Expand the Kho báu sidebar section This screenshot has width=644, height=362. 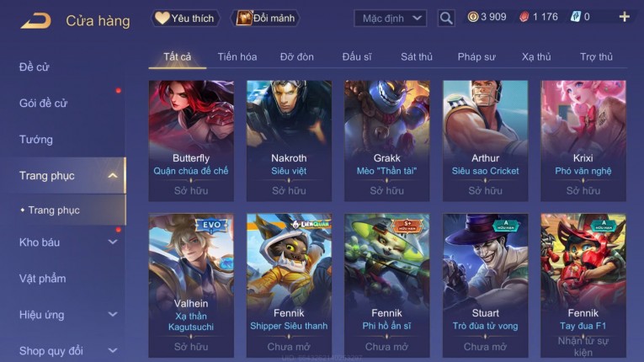113,242
